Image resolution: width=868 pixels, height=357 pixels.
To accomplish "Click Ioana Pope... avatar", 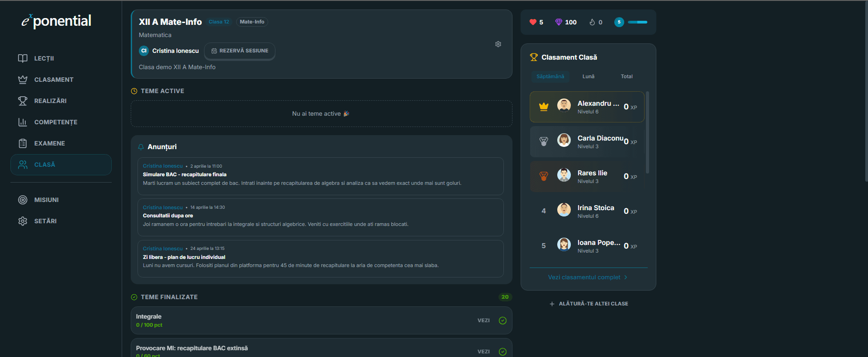I will 564,244.
